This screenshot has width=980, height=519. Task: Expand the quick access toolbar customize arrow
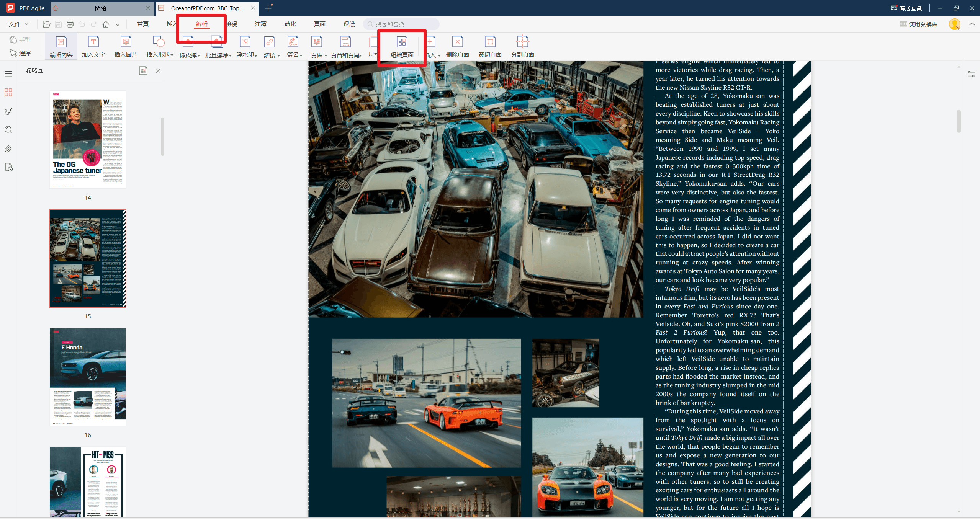[118, 24]
